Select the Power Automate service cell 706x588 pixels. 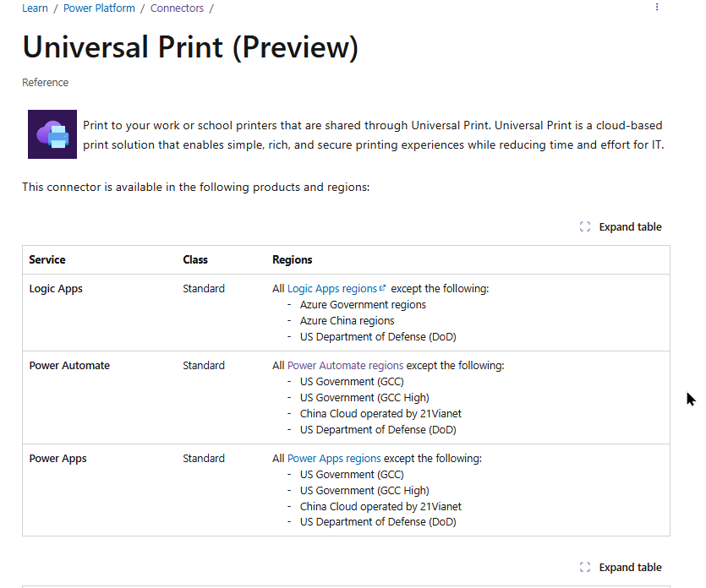pyautogui.click(x=69, y=365)
